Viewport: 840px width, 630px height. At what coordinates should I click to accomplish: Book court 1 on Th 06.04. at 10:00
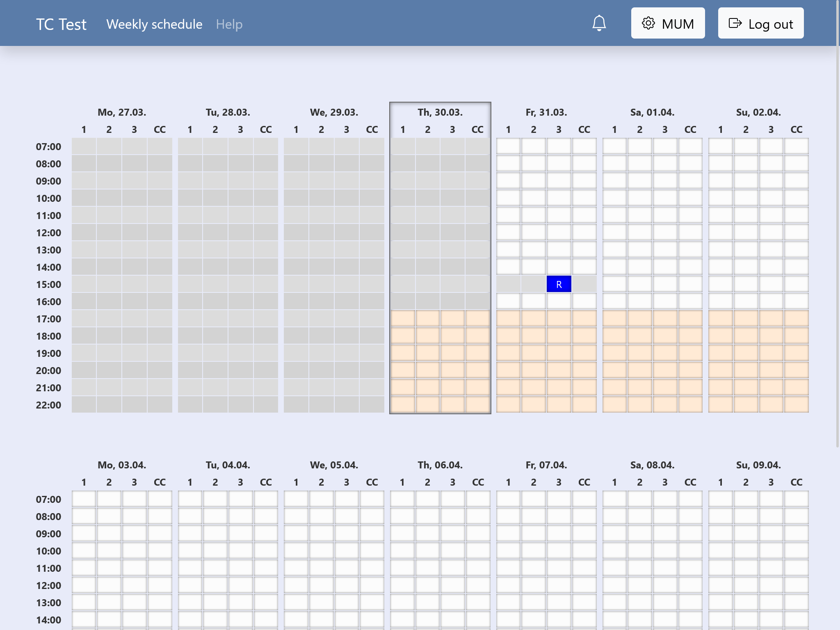(402, 551)
